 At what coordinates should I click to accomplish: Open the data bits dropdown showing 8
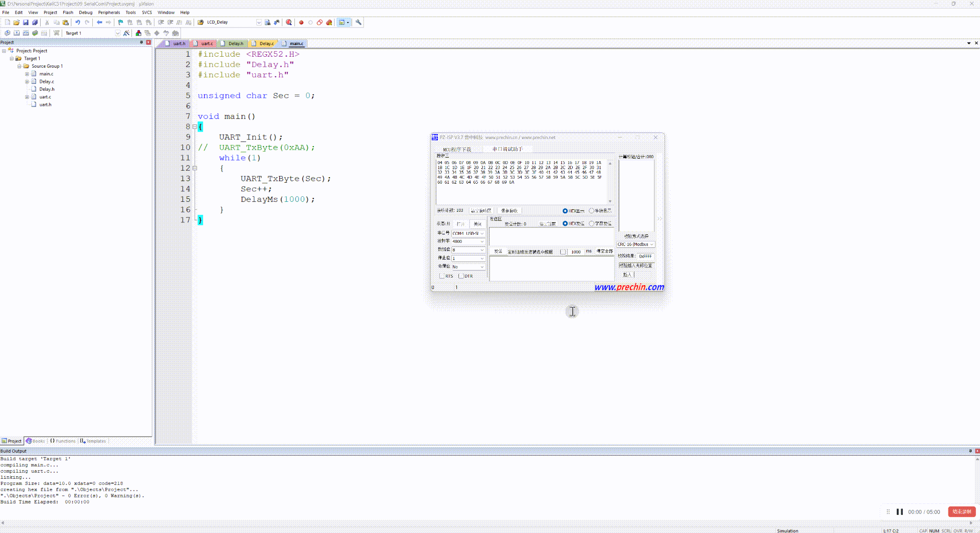(468, 250)
